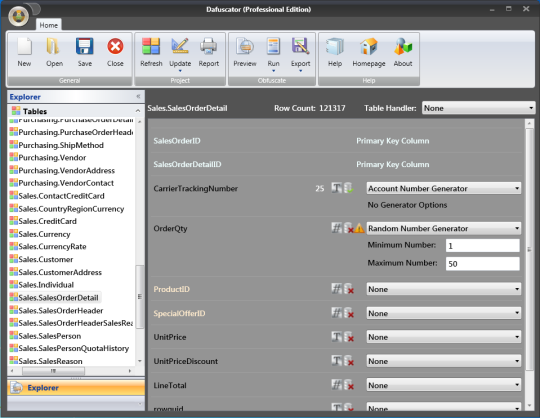Image resolution: width=540 pixels, height=418 pixels.
Task: Select the Purchasing.ShipMethod table
Action: (61, 145)
